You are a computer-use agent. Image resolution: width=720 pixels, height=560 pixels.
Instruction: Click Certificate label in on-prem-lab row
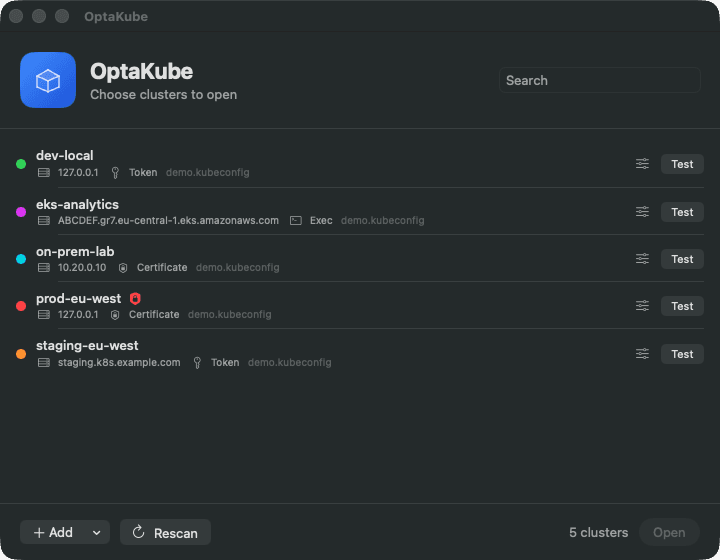[162, 268]
